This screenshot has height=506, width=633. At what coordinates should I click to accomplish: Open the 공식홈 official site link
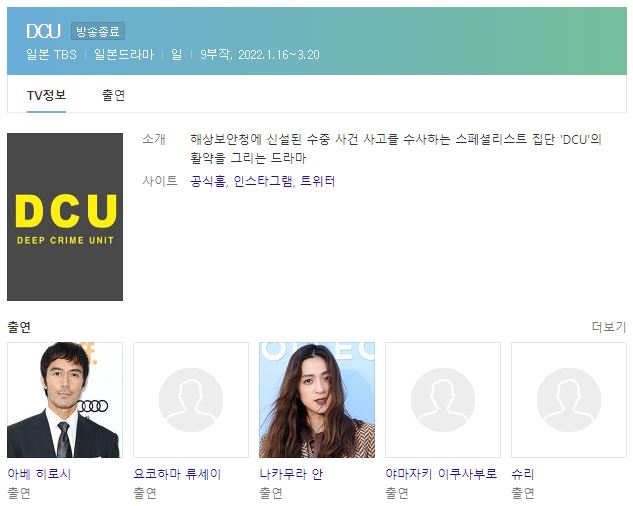tap(208, 181)
